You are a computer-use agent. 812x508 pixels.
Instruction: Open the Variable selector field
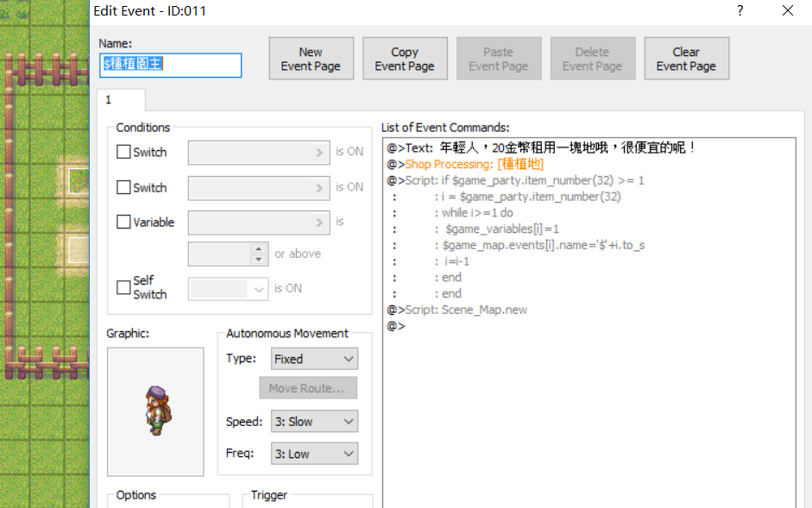coord(259,223)
